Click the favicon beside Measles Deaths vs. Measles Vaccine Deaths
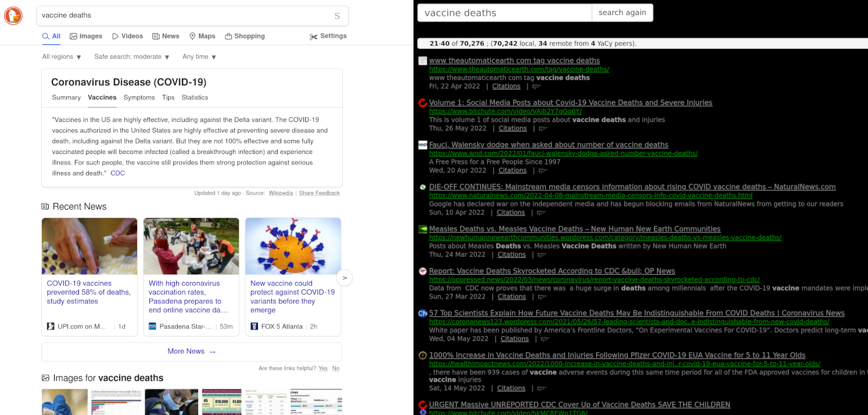The image size is (868, 415). point(423,229)
